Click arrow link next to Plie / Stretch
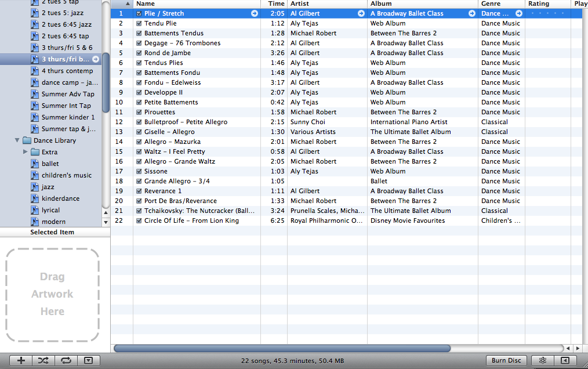Viewport: 588px width, 369px height. coord(255,13)
